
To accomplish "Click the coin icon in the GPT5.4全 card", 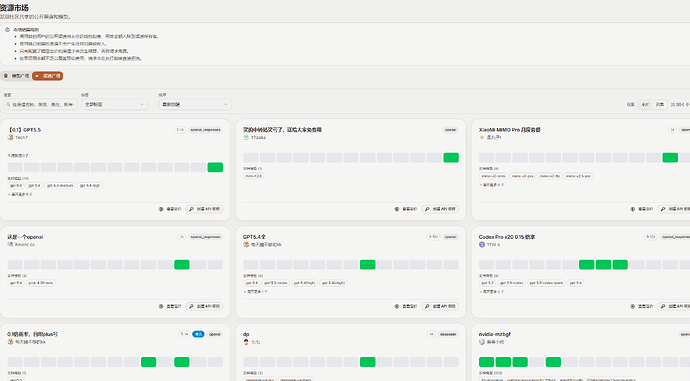I will pyautogui.click(x=396, y=306).
